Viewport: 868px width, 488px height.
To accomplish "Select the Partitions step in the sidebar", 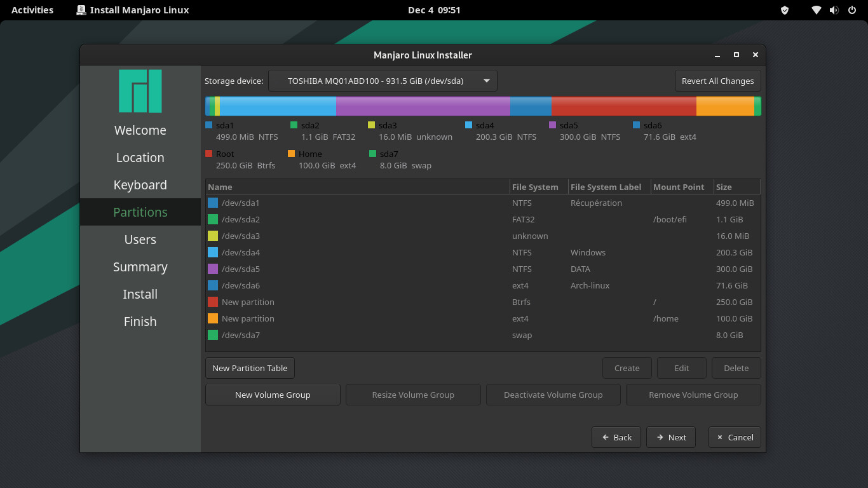I will coord(140,212).
